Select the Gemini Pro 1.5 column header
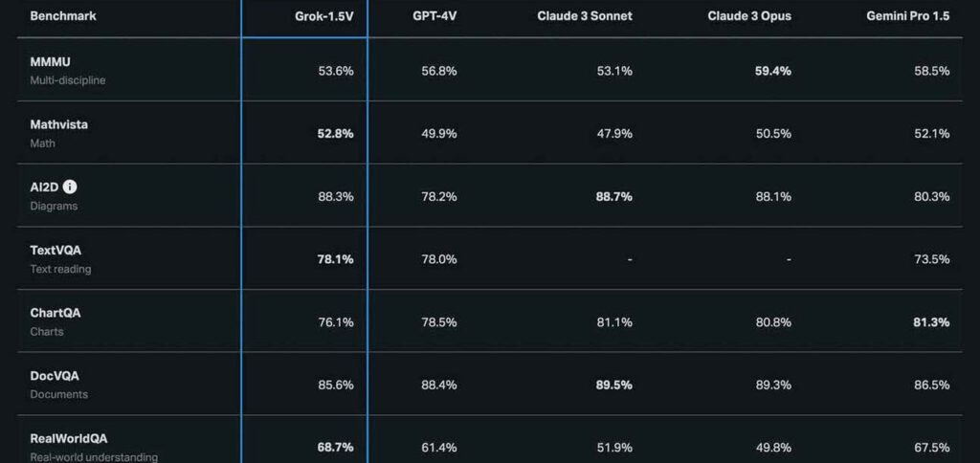Viewport: 980px width, 463px height. click(x=907, y=16)
